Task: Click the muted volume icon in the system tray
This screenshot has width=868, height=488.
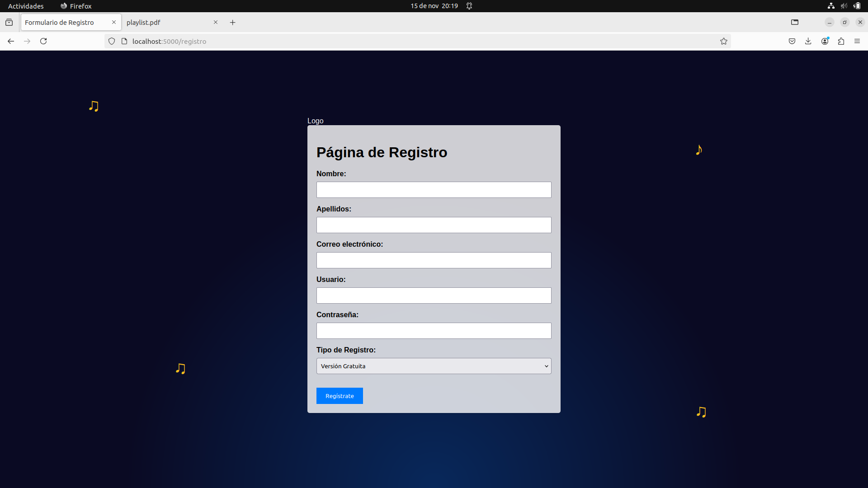Action: pyautogui.click(x=844, y=6)
